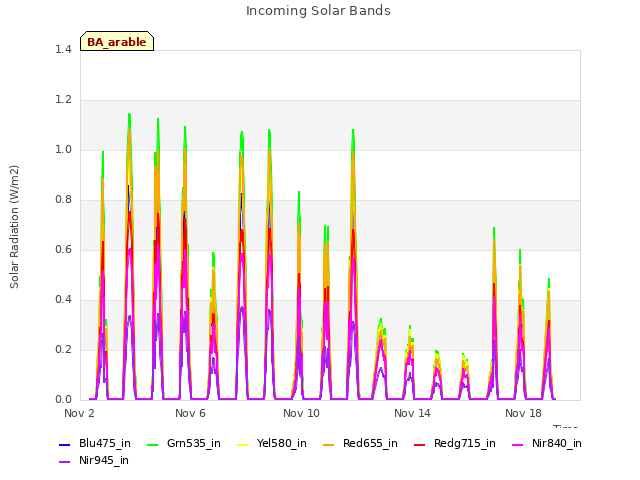Select the Nir840_in legend label

point(557,444)
